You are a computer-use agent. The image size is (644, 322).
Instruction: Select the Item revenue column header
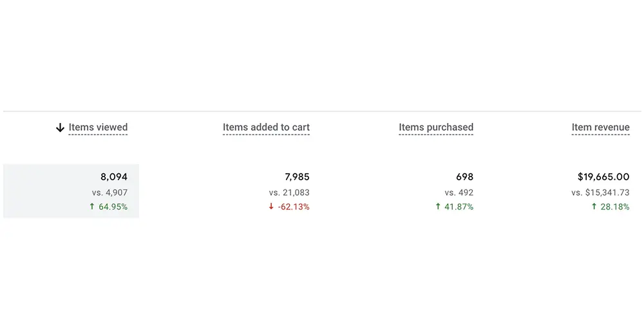(x=600, y=128)
